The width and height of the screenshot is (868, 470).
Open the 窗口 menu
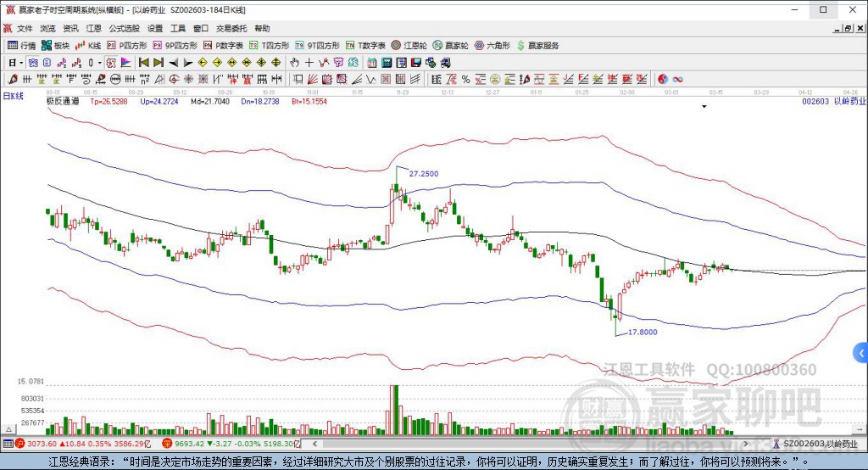tap(200, 28)
